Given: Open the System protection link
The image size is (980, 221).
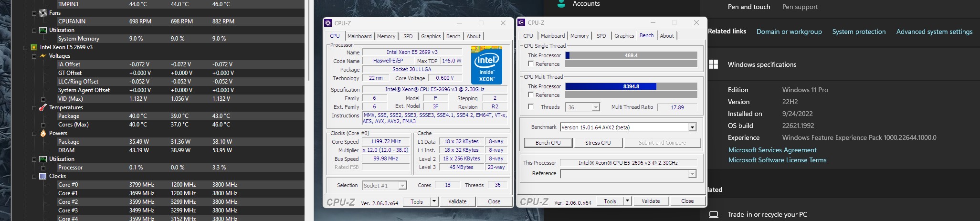Looking at the screenshot, I should [859, 32].
